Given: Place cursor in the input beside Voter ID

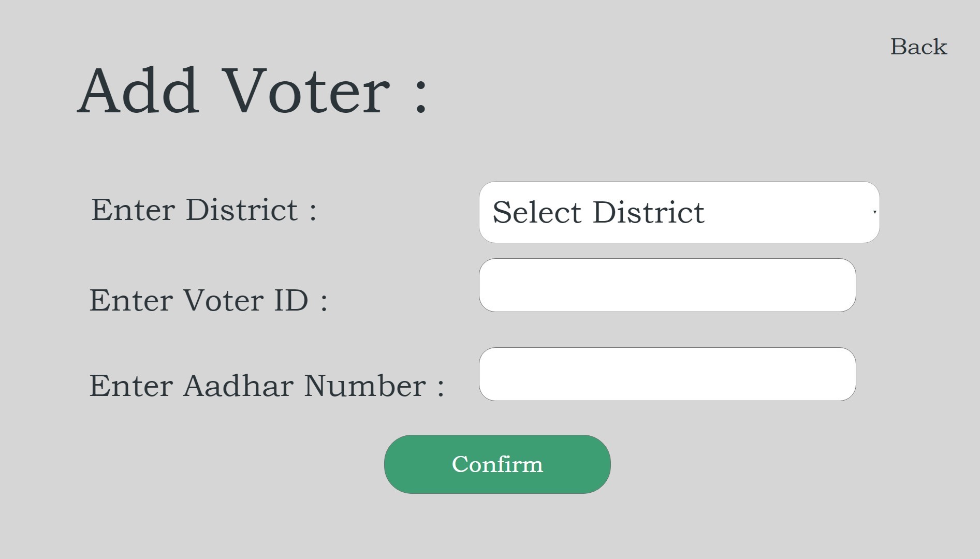Looking at the screenshot, I should coord(667,285).
